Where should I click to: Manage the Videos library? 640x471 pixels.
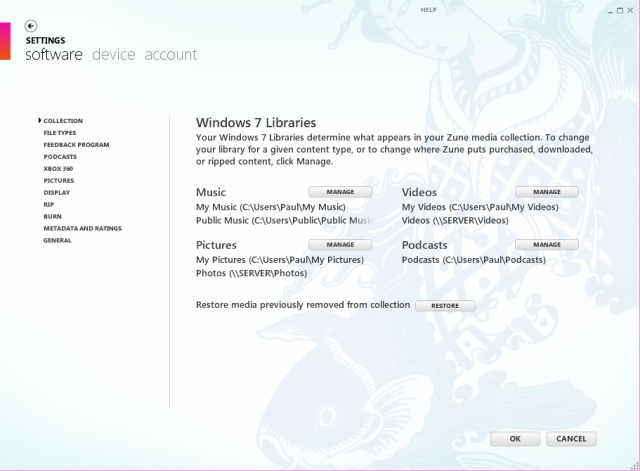547,192
